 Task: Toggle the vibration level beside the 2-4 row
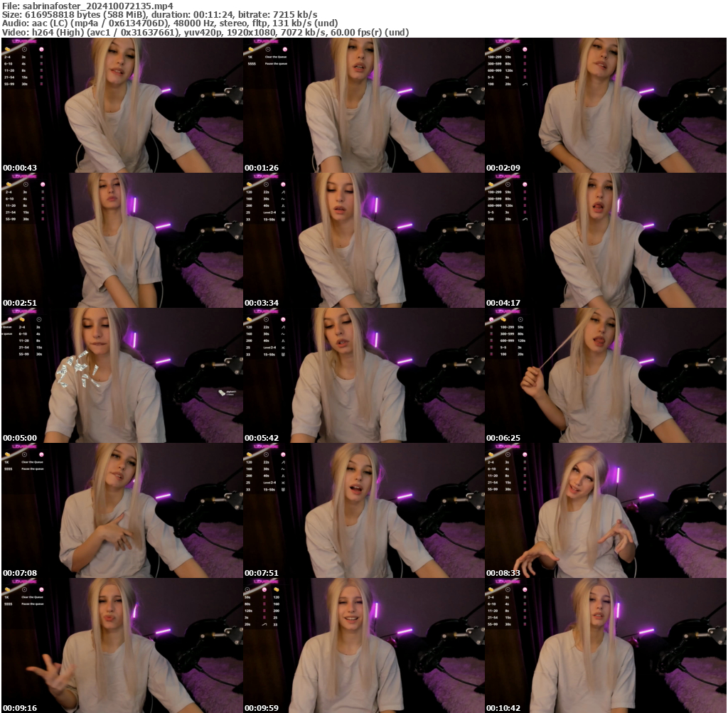point(41,57)
